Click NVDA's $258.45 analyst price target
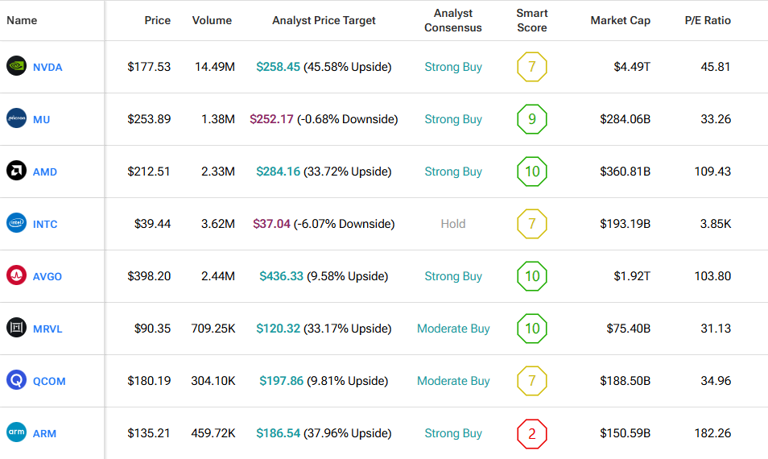 click(x=278, y=67)
